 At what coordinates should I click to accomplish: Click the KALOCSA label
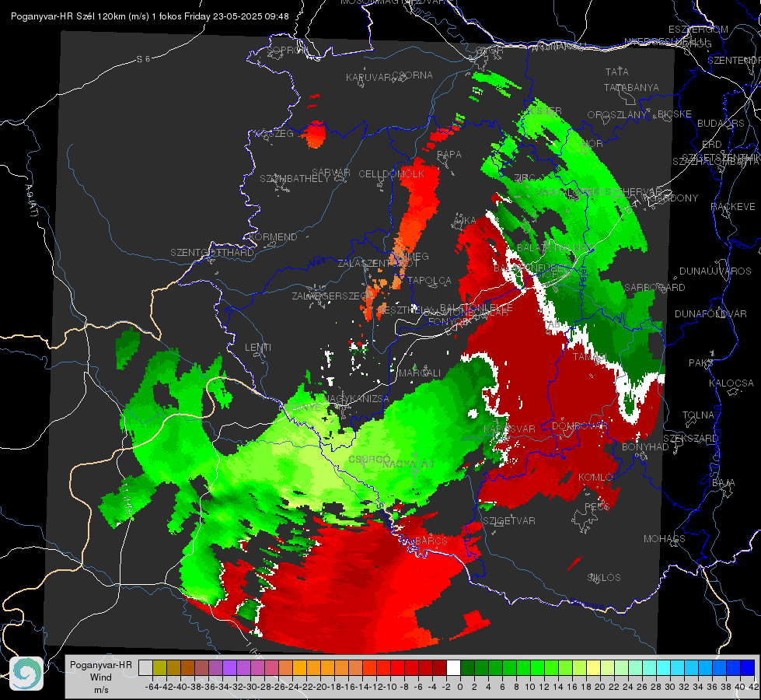(x=731, y=383)
